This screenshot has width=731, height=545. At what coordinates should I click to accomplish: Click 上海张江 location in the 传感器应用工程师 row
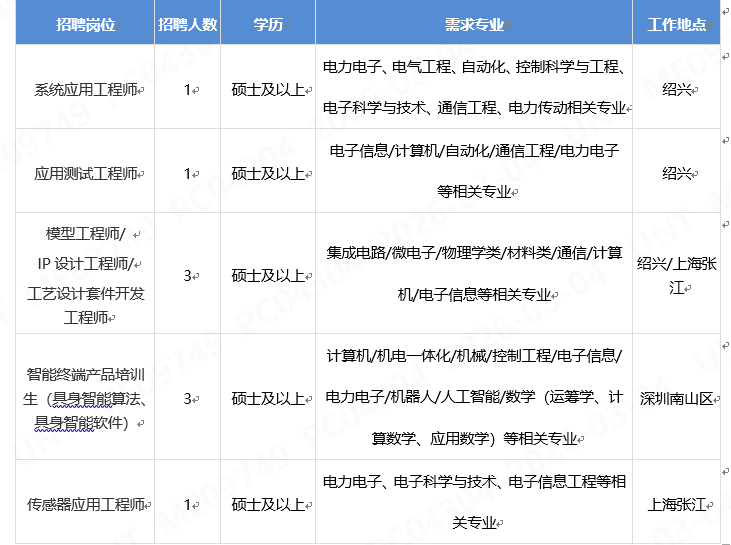[676, 503]
